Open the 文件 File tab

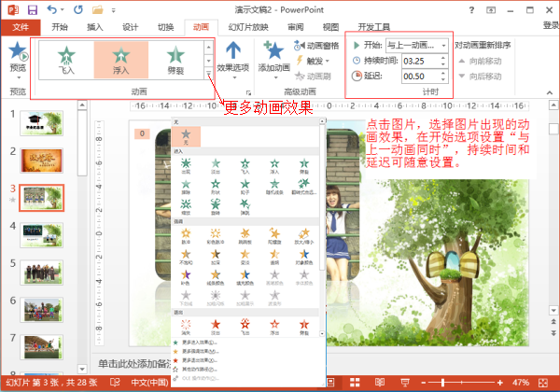[x=21, y=27]
